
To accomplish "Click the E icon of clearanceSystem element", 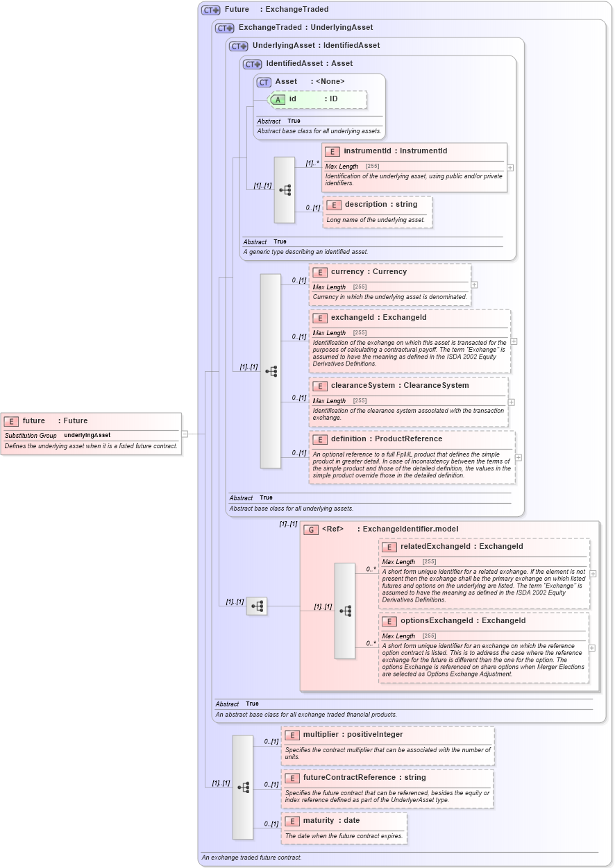I will (320, 386).
